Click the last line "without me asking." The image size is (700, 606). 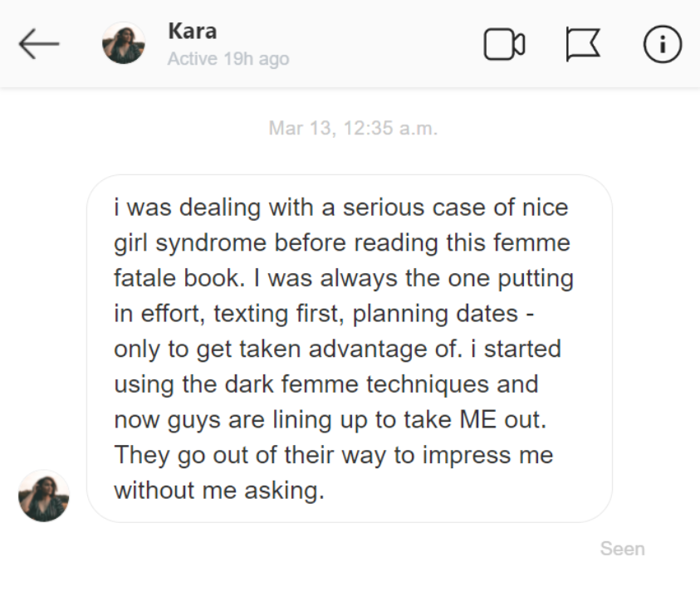click(x=218, y=491)
